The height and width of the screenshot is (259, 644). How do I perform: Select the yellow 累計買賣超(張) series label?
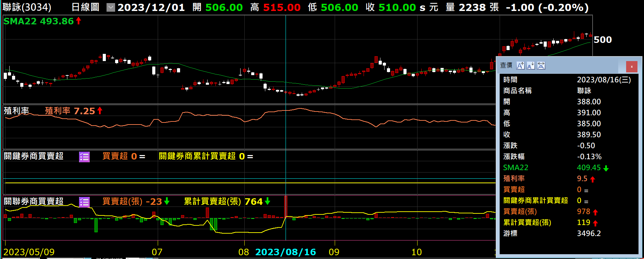click(x=212, y=201)
